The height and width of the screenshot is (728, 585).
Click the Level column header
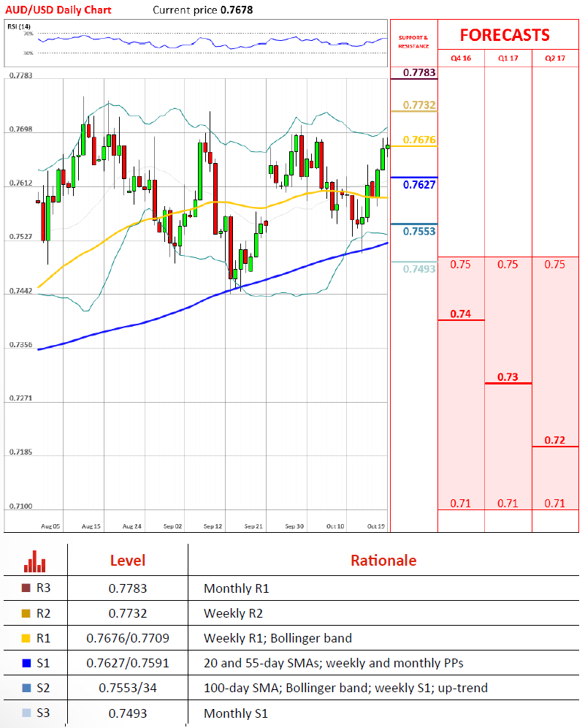(128, 561)
